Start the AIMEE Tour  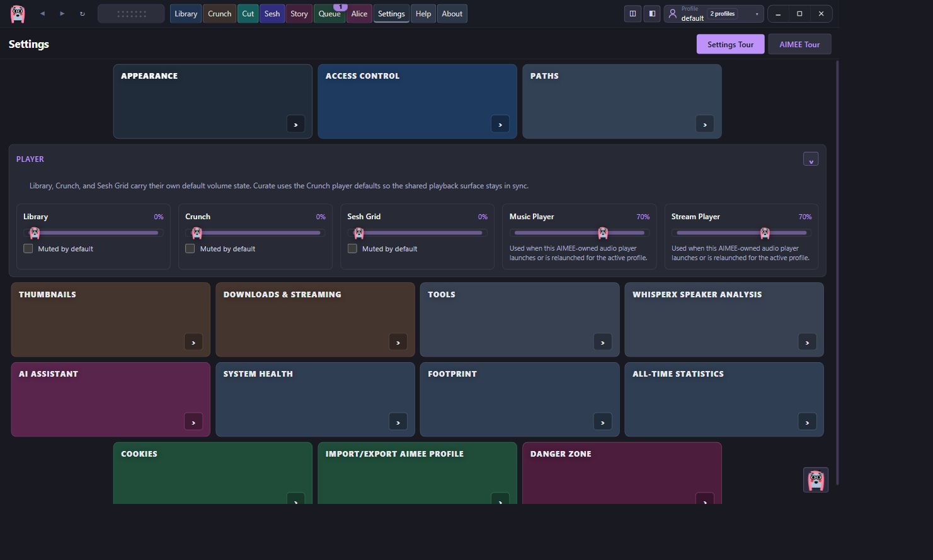point(799,44)
